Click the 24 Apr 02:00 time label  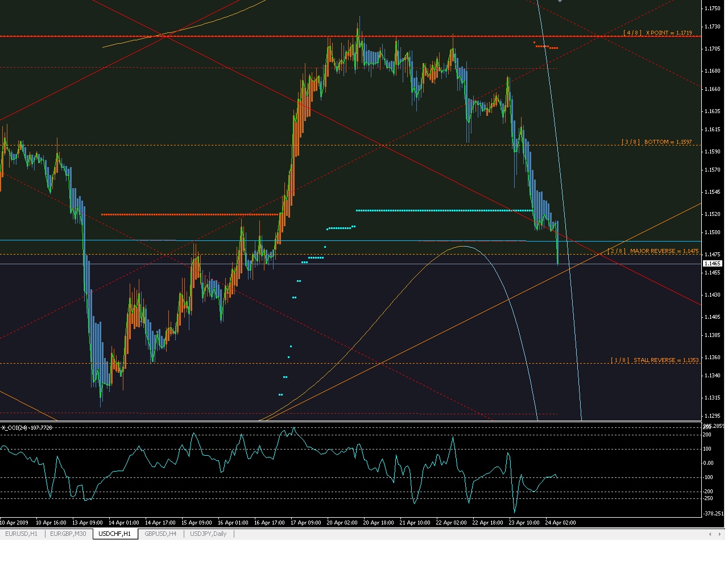pos(560,522)
